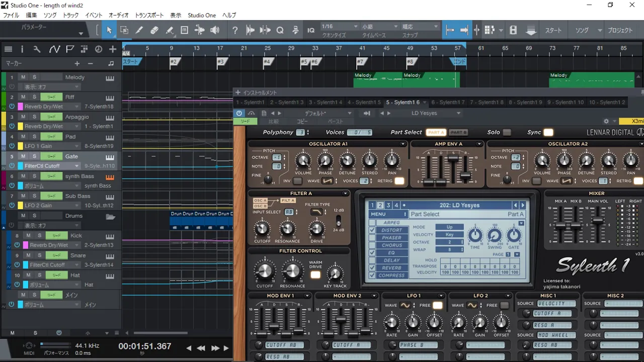
Task: Mute the Melody track
Action: coord(23,77)
